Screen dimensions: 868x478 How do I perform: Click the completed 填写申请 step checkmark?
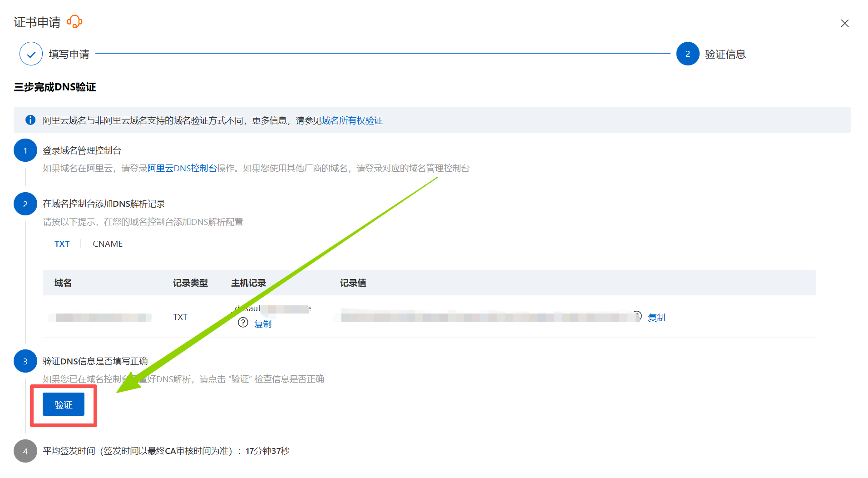(31, 54)
